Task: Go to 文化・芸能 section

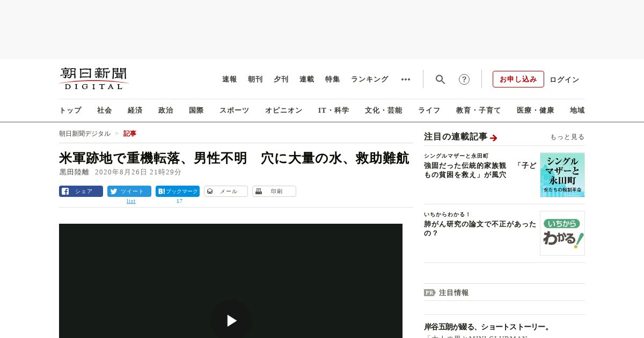Action: point(384,110)
